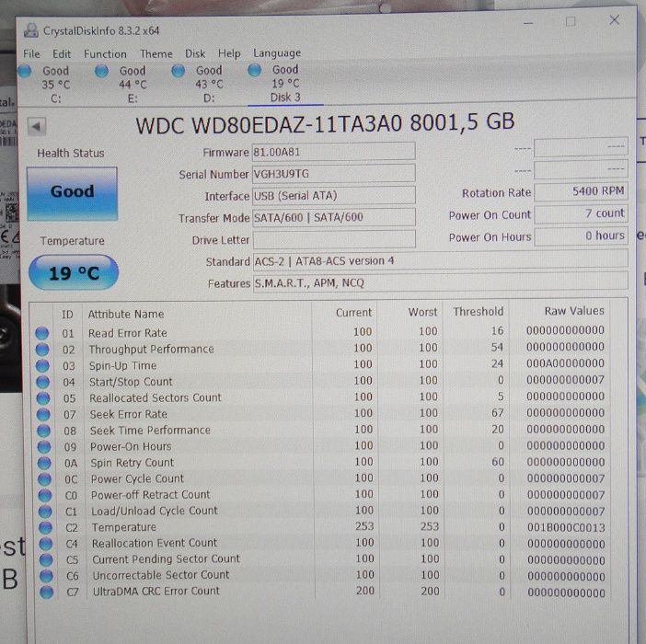Click the Raw Values column header
Image resolution: width=646 pixels, height=644 pixels.
574,311
